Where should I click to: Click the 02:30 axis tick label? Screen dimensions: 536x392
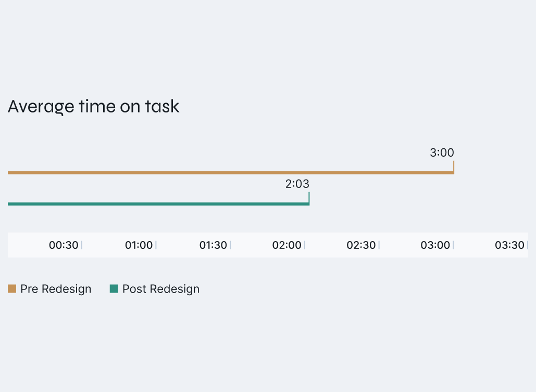point(361,245)
